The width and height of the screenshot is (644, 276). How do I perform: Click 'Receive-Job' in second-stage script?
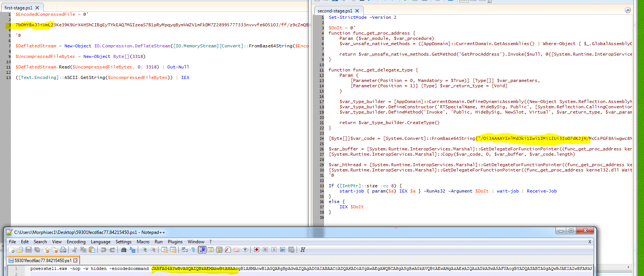tap(541, 191)
